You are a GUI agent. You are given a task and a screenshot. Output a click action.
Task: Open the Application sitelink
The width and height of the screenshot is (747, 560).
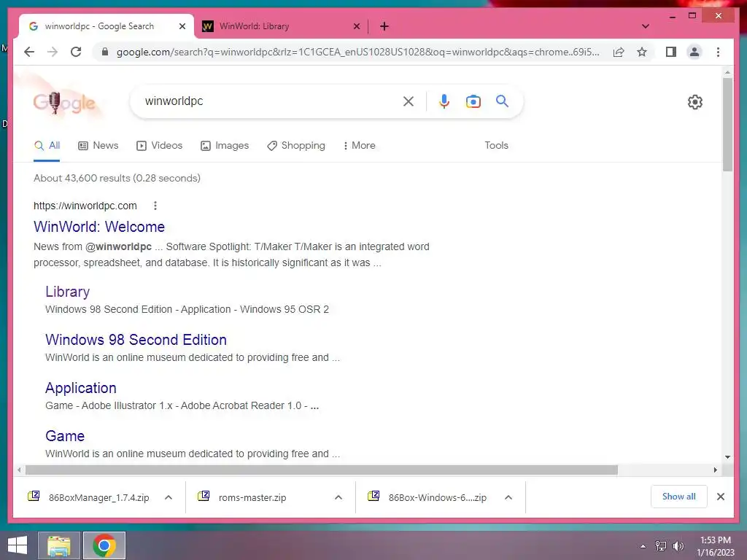coord(80,388)
